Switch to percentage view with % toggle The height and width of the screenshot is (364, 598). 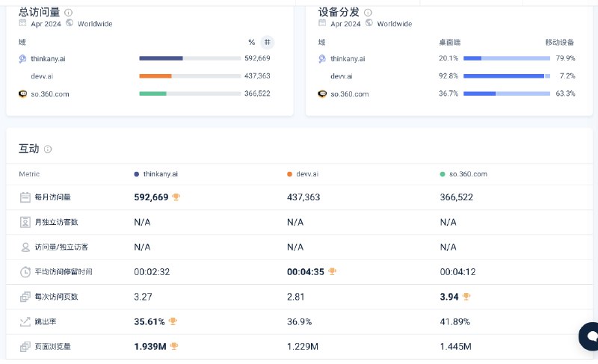252,43
